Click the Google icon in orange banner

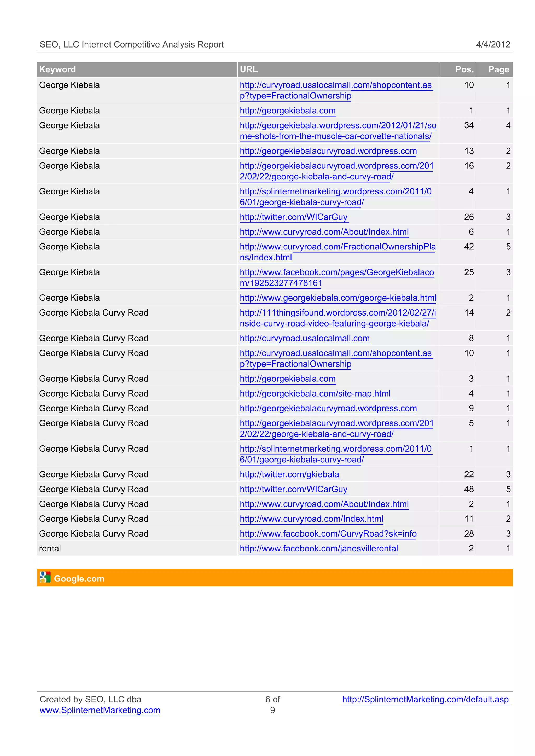tap(45, 577)
